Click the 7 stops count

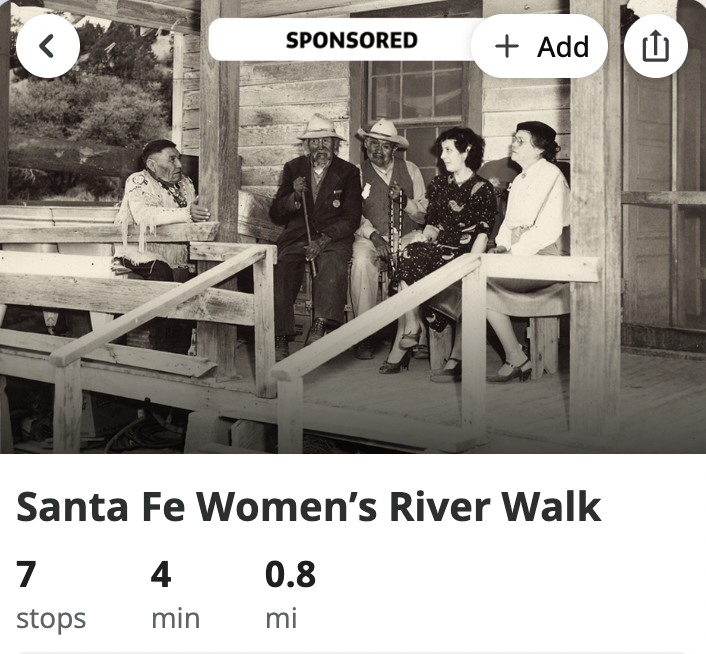point(27,575)
